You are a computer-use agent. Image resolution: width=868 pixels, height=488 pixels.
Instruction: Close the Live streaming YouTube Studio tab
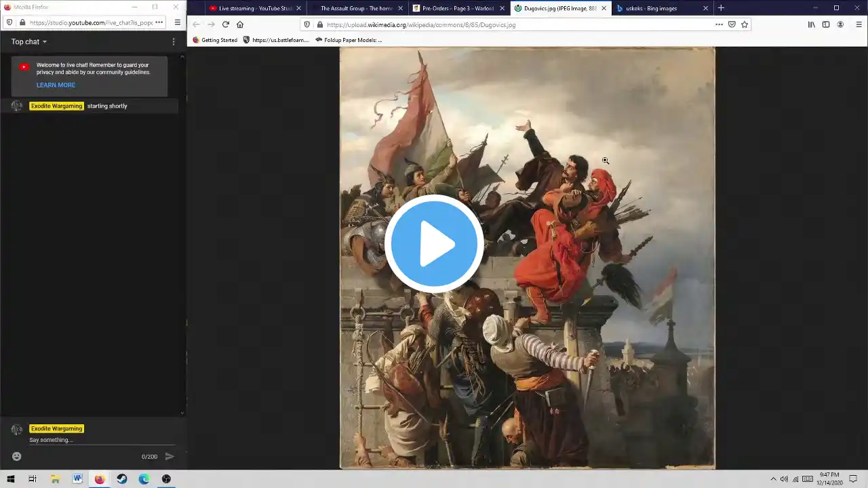298,8
